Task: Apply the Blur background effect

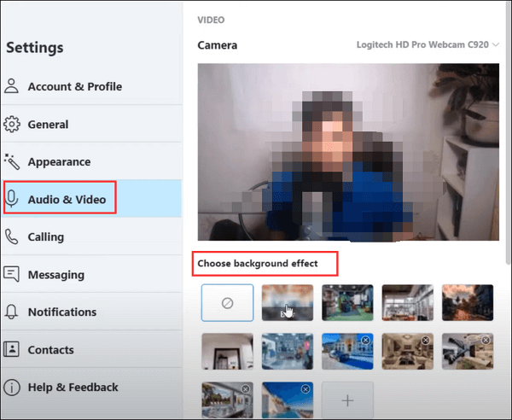Action: point(288,303)
